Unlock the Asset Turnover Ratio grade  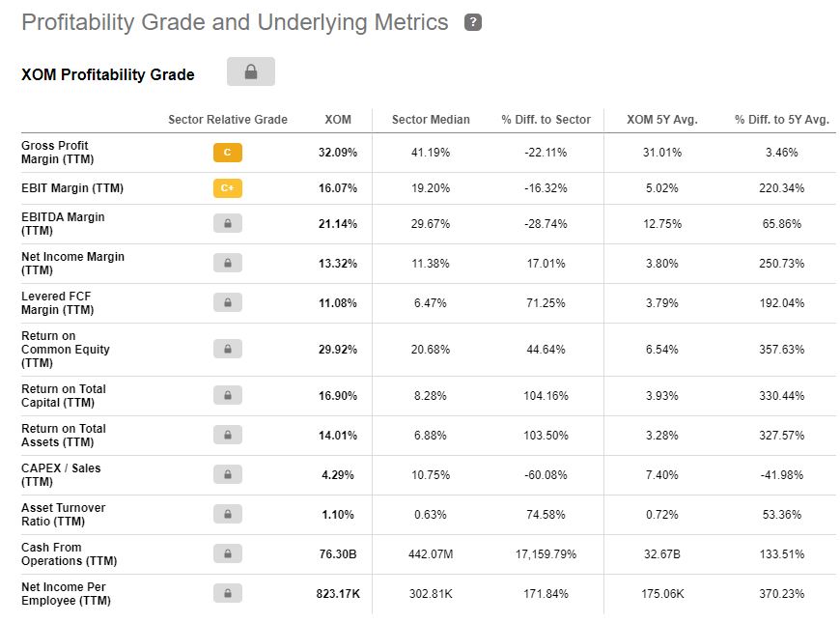click(228, 514)
